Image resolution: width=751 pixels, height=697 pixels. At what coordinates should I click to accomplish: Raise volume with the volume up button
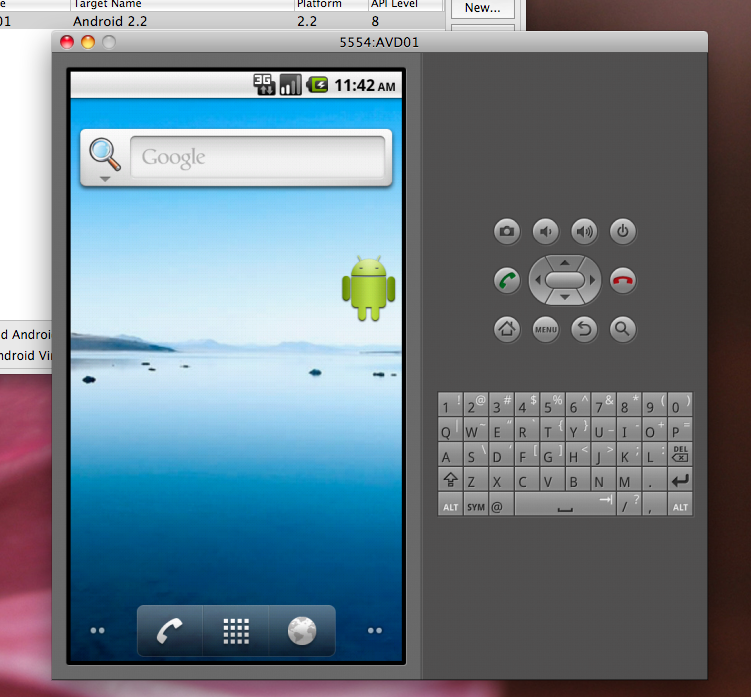pyautogui.click(x=584, y=232)
